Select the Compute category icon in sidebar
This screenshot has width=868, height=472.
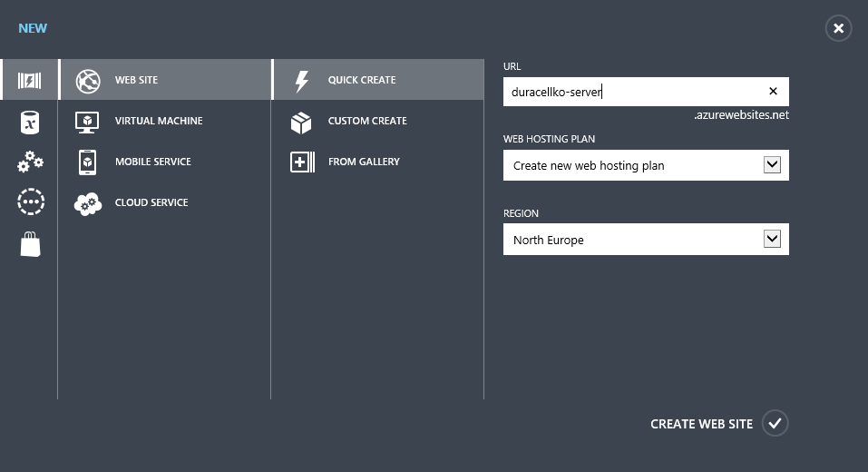[x=29, y=80]
